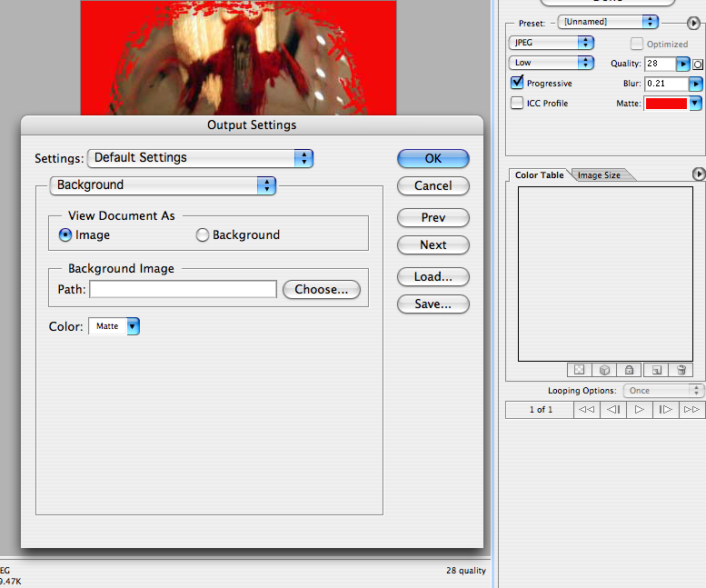Screen dimensions: 706x588
Task: Click the quality mask circle icon
Action: tap(698, 65)
